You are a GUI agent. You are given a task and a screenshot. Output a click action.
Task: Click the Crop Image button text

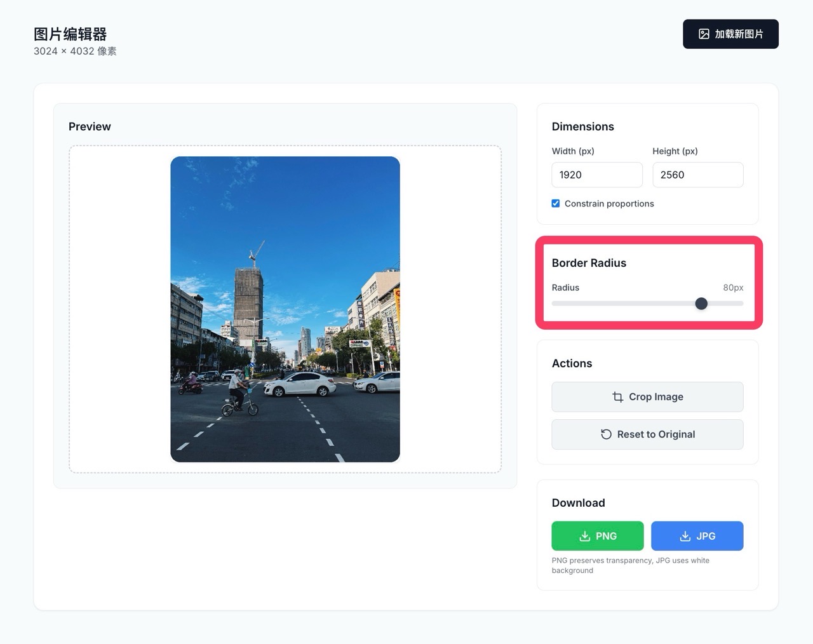point(655,397)
